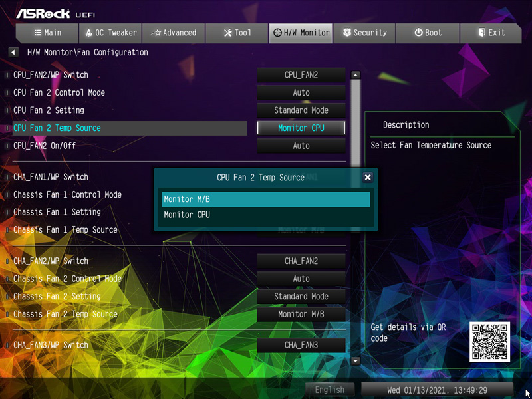
Task: Open Chassis Fan 2 Setting dropdown
Action: [301, 296]
